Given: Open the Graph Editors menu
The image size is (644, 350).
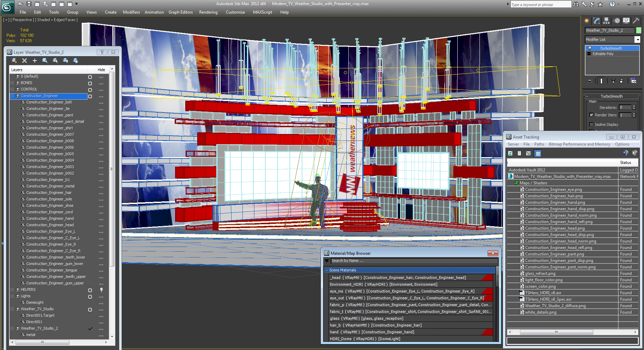Looking at the screenshot, I should click(x=180, y=12).
